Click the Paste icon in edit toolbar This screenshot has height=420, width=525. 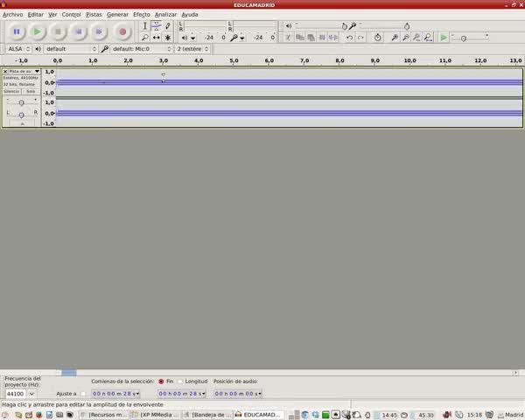311,38
